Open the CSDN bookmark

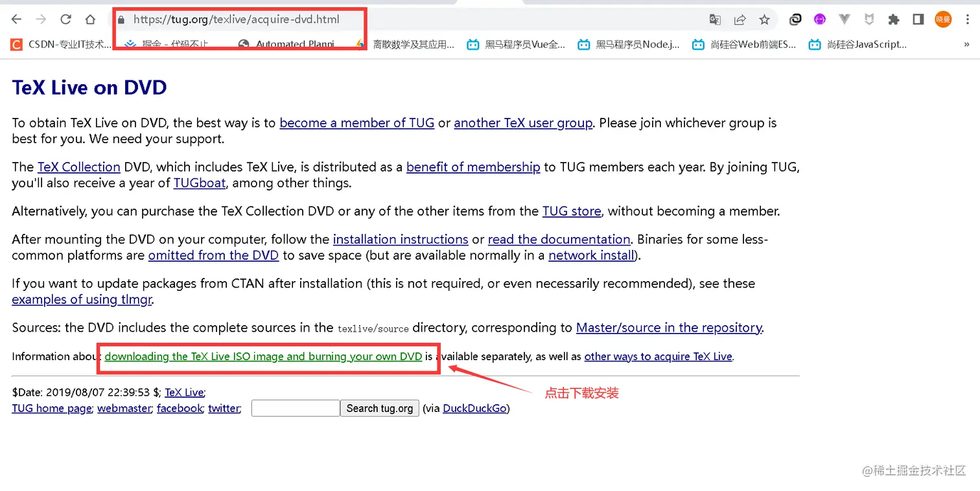coord(61,45)
